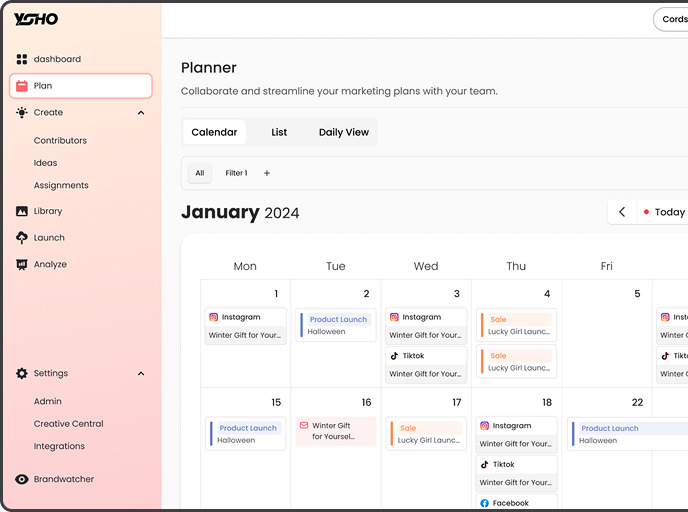Click the Create lightbulb icon
The width and height of the screenshot is (688, 512).
[x=22, y=112]
